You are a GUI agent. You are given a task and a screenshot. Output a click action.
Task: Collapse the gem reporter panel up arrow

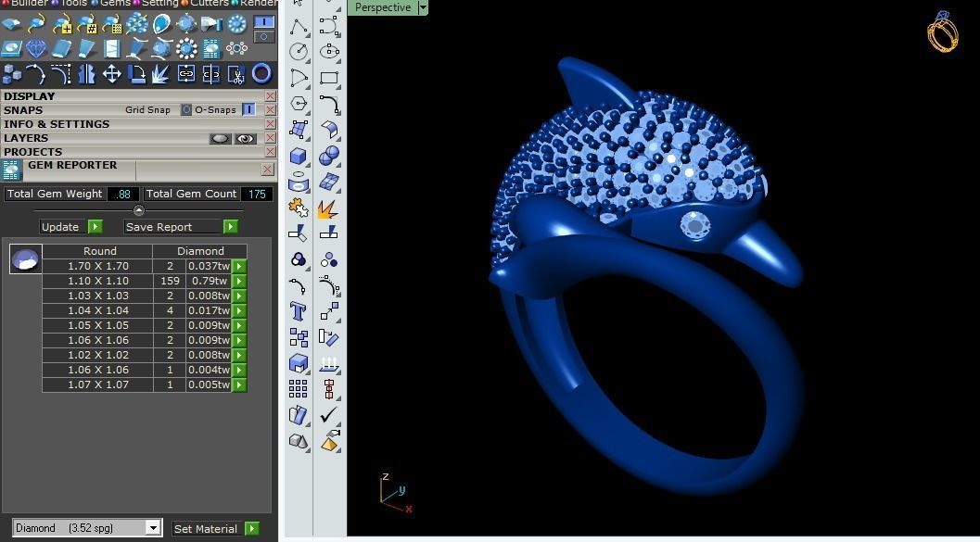click(139, 210)
